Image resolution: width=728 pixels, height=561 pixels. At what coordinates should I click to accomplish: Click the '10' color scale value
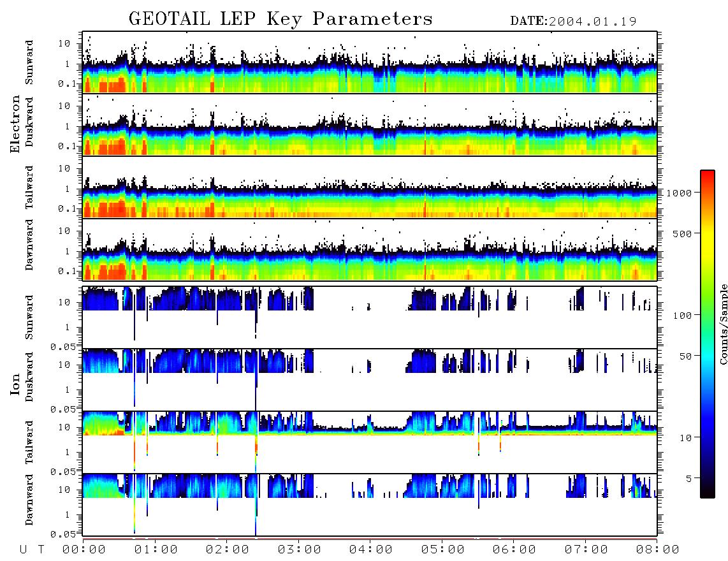[x=685, y=438]
